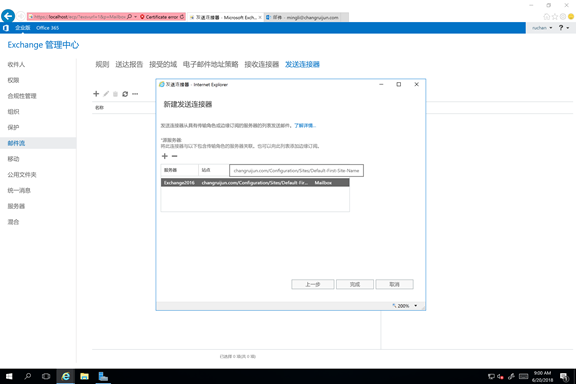
Task: Open File Explorer from the taskbar
Action: (x=84, y=376)
